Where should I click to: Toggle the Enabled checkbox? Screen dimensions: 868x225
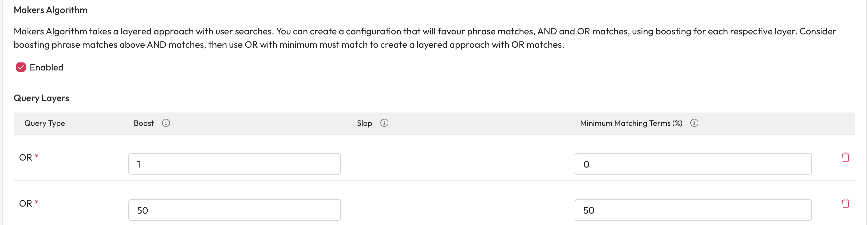coord(21,67)
